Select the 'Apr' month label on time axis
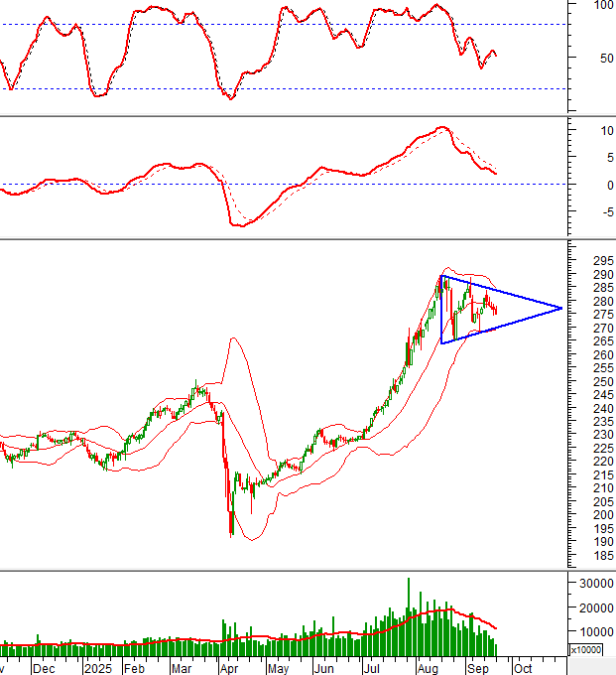 [x=227, y=668]
